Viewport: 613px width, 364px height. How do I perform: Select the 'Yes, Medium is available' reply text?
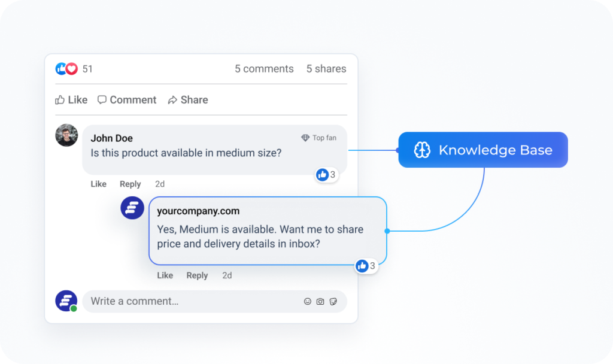260,236
